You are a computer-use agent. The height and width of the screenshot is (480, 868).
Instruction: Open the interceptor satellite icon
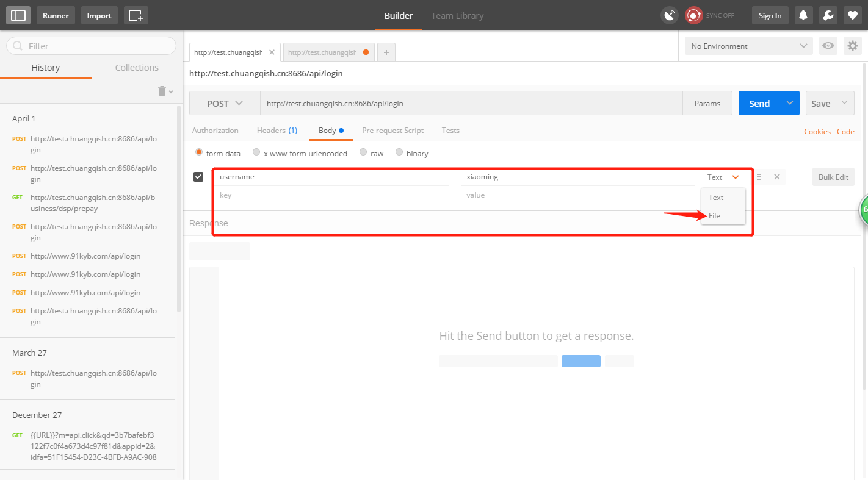tap(670, 15)
